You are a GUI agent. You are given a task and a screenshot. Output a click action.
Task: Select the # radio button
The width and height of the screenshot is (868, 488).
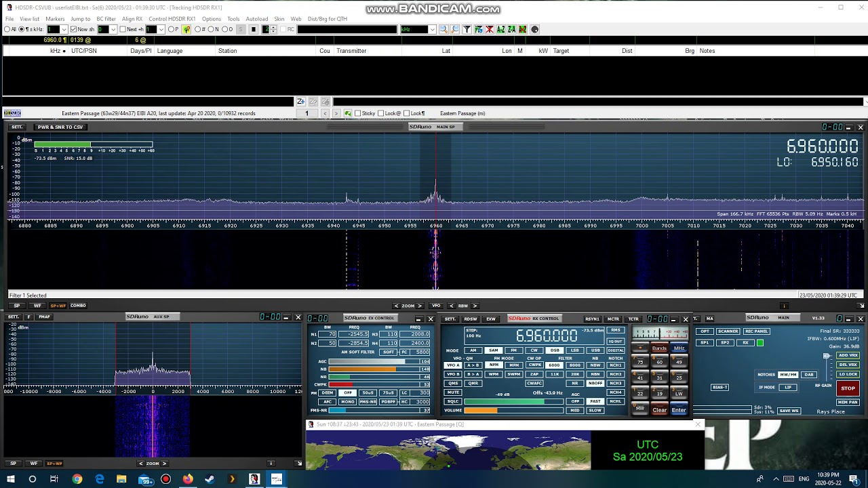click(x=198, y=29)
